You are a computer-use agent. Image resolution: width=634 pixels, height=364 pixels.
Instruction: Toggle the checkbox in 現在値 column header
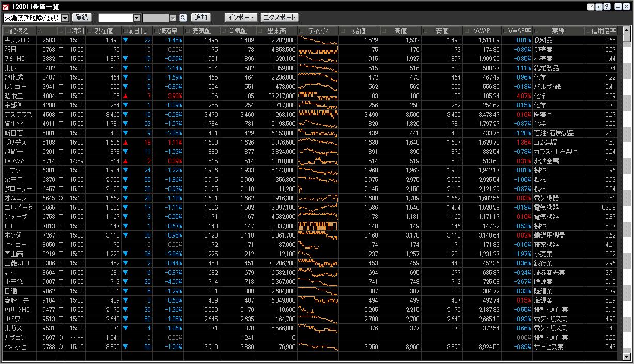click(89, 31)
